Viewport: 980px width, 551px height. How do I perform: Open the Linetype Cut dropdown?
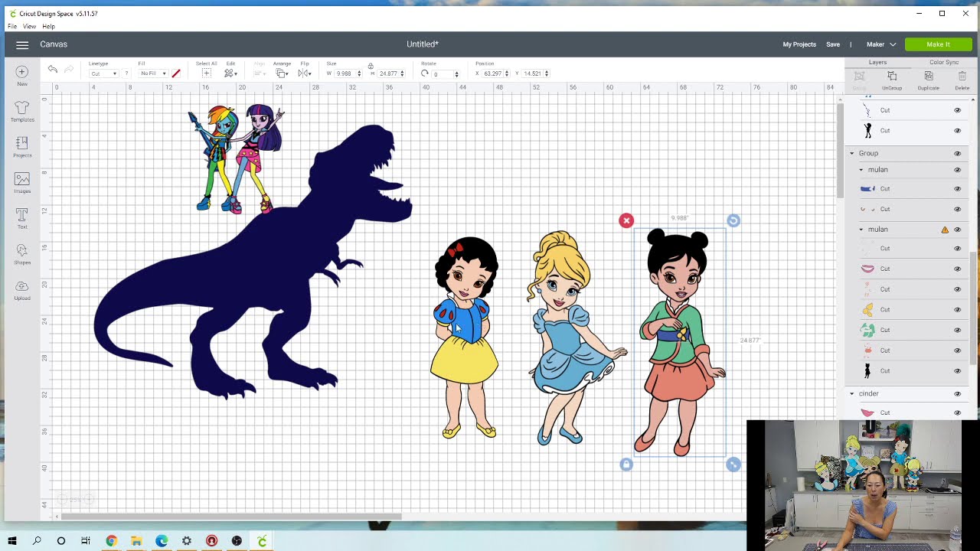[103, 73]
